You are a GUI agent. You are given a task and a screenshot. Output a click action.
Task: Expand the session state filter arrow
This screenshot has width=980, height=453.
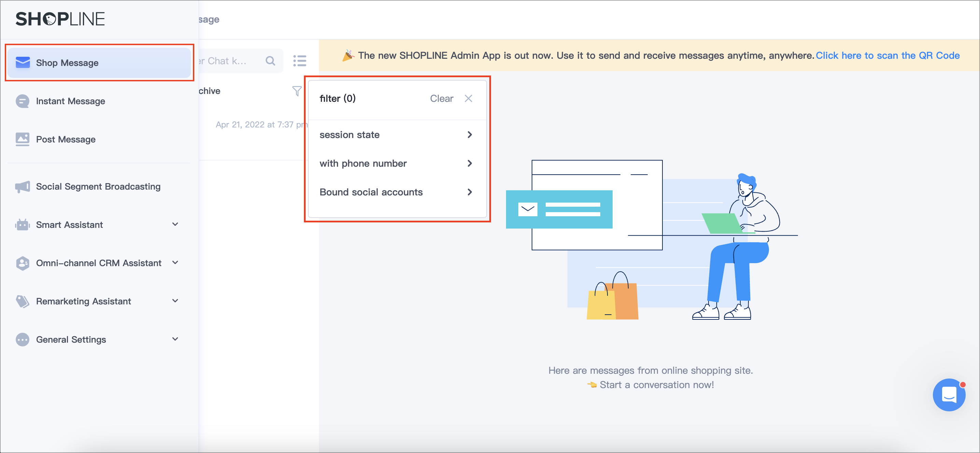[x=470, y=135]
